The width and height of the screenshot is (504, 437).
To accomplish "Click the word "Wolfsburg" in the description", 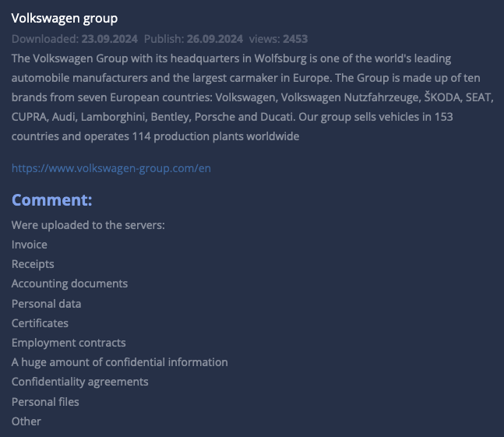I will click(279, 58).
